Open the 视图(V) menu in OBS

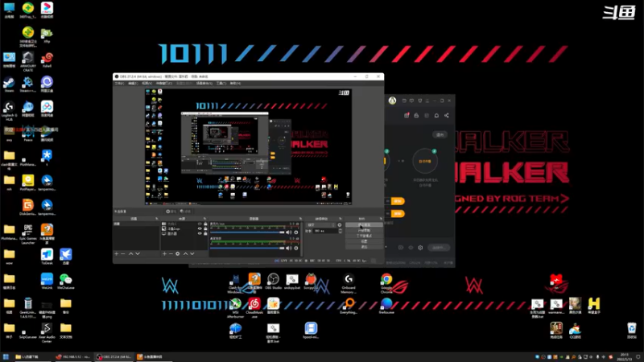[x=147, y=84]
